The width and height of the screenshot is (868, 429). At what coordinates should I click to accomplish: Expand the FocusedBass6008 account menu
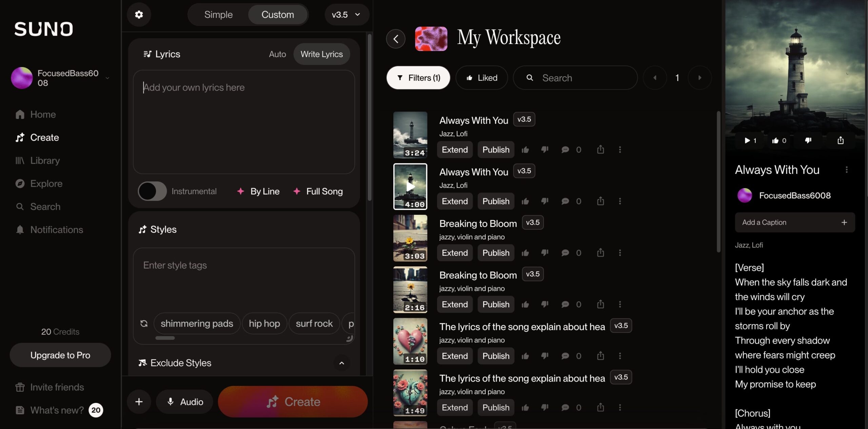tap(107, 78)
